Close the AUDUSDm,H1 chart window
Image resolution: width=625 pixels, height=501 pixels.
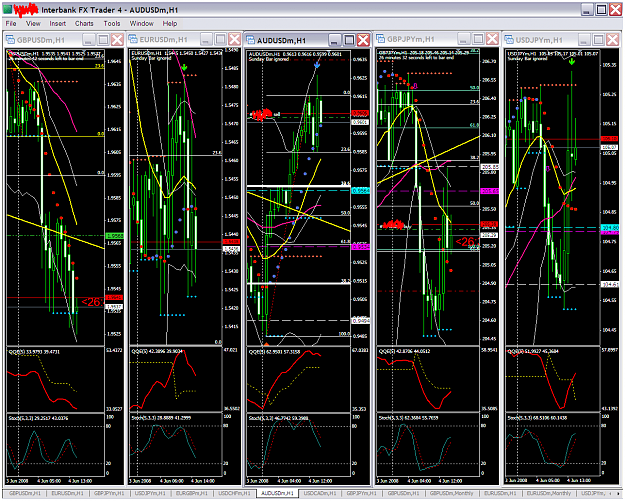tap(363, 40)
